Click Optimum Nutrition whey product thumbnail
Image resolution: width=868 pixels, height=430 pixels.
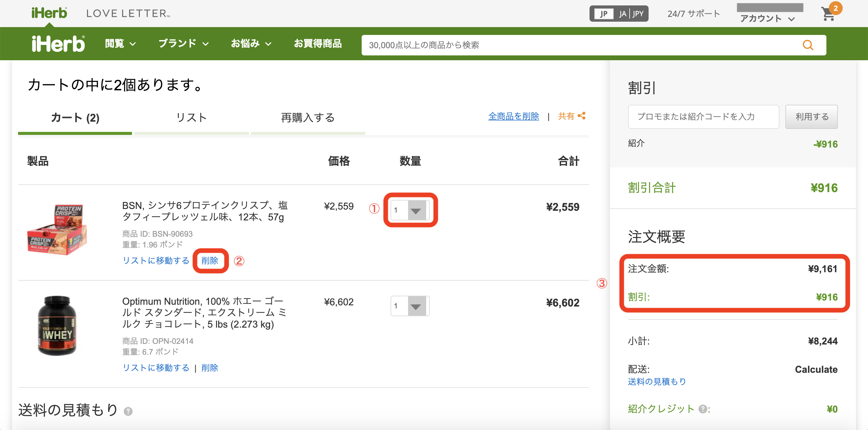coord(57,325)
